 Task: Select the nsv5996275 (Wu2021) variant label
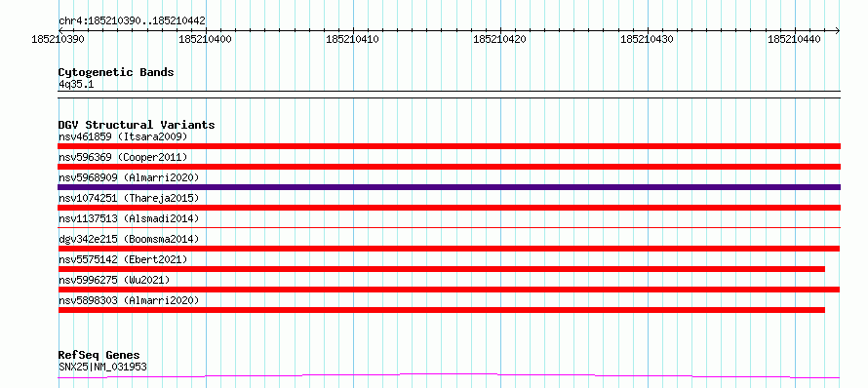point(114,280)
